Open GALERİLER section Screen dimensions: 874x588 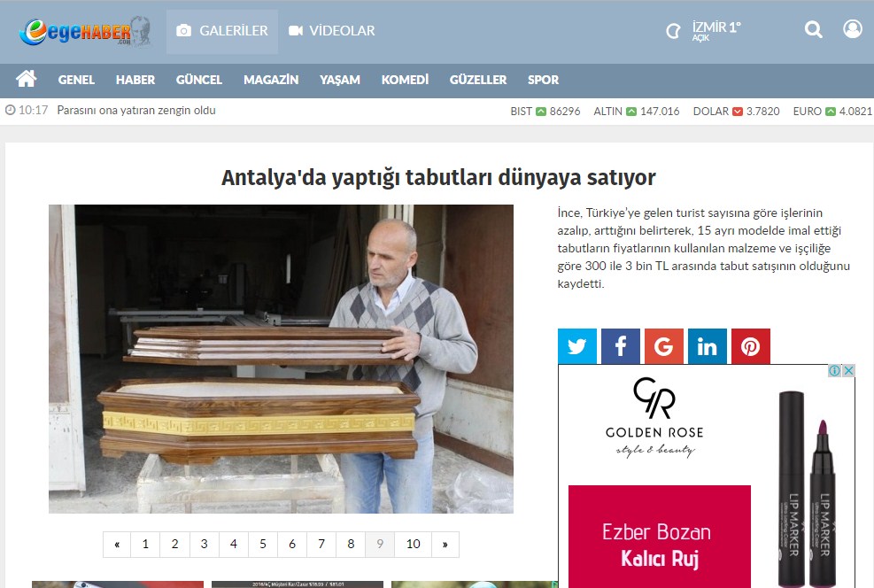tap(222, 31)
